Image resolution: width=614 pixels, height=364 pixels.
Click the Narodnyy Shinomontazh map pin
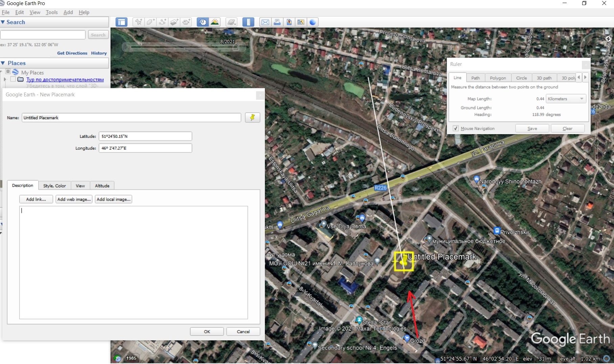[477, 179]
